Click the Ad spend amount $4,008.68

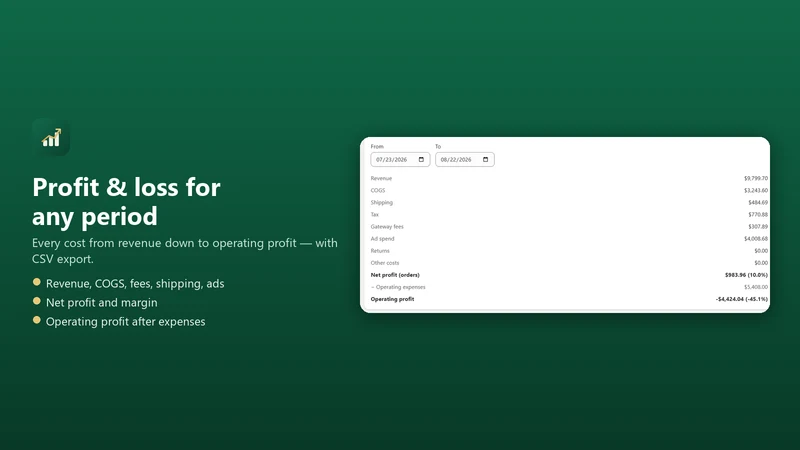click(756, 239)
